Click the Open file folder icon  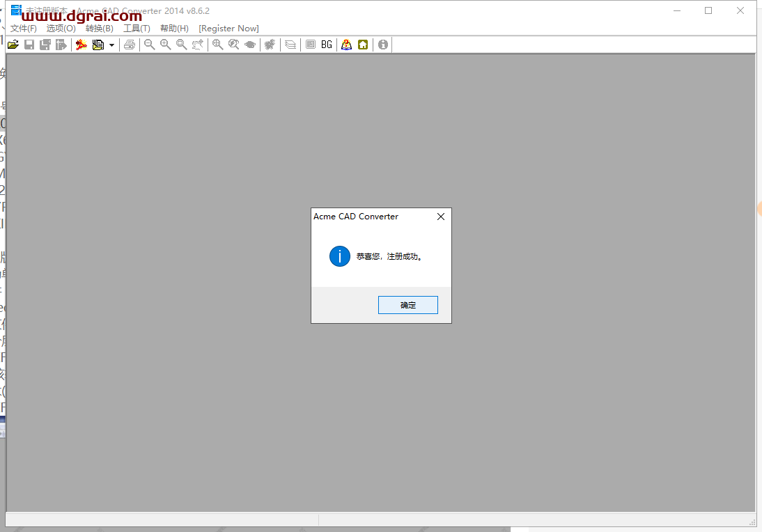pos(13,45)
